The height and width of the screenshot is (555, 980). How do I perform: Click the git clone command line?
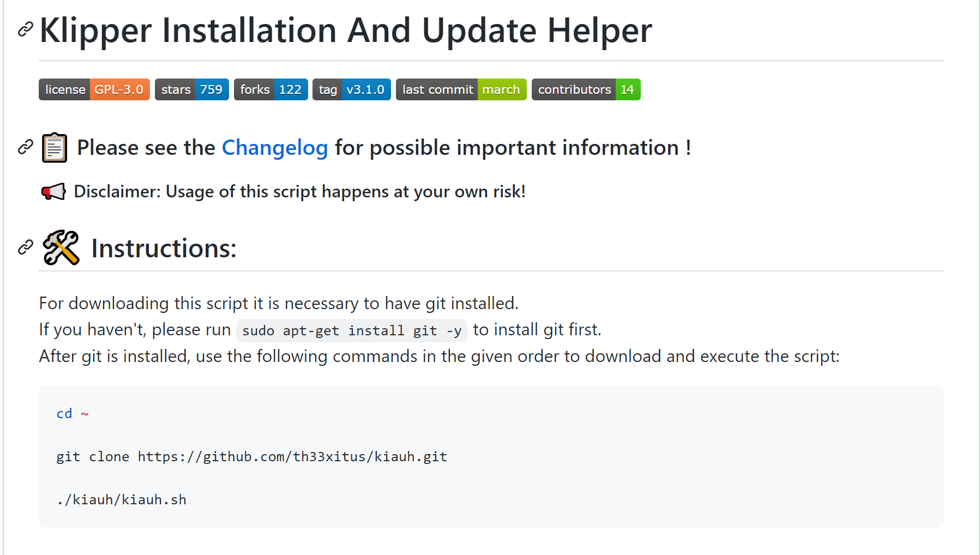(252, 457)
